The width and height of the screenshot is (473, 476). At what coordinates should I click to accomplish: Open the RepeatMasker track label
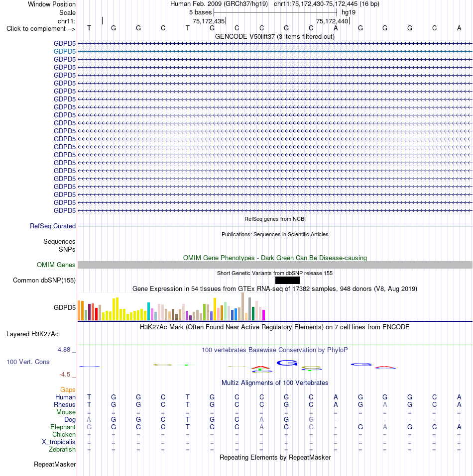[x=55, y=465]
